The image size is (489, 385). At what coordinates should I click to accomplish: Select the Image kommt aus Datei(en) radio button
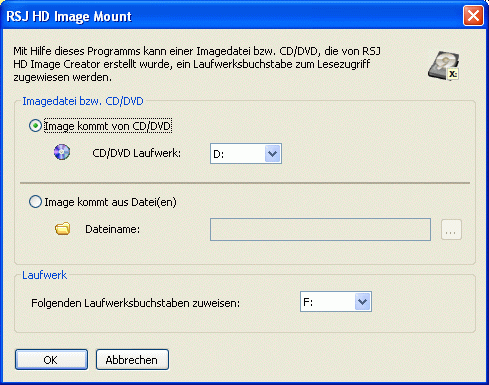pos(35,202)
